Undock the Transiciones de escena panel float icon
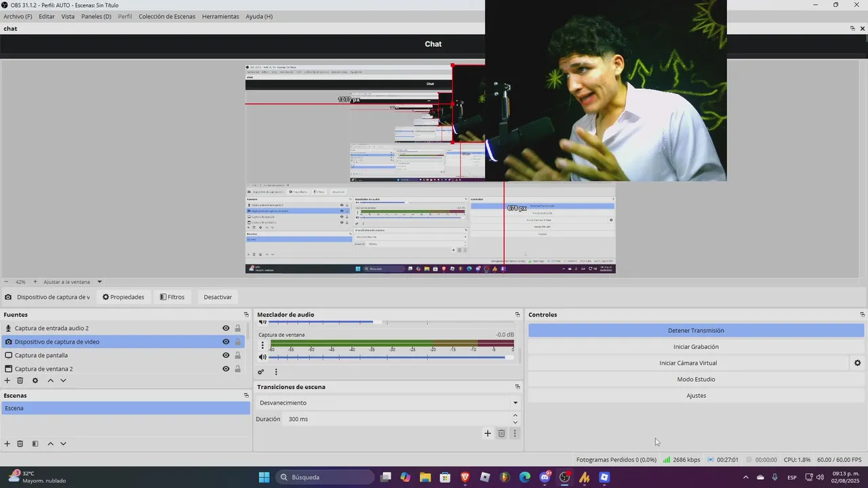 coord(517,387)
